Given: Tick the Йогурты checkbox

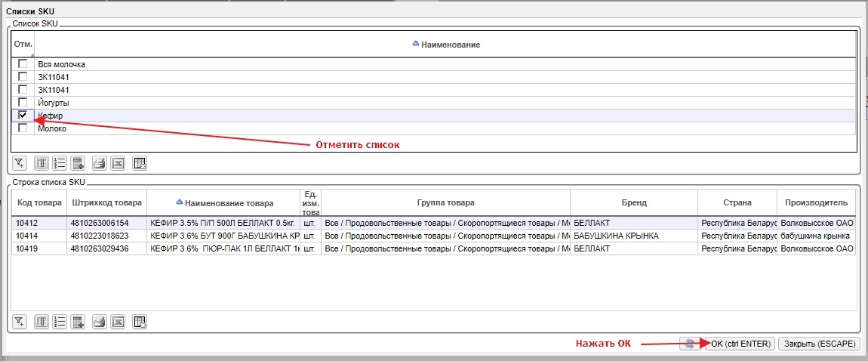Looking at the screenshot, I should [23, 102].
